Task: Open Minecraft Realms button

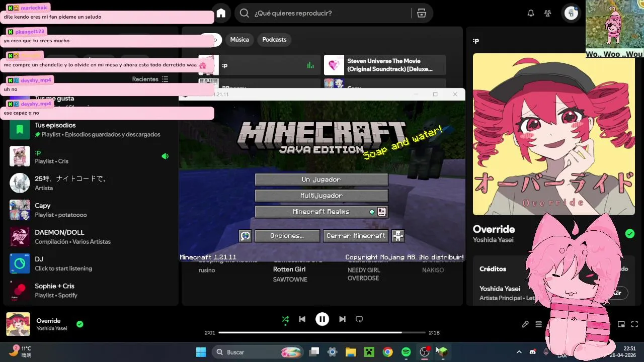Action: pyautogui.click(x=321, y=212)
